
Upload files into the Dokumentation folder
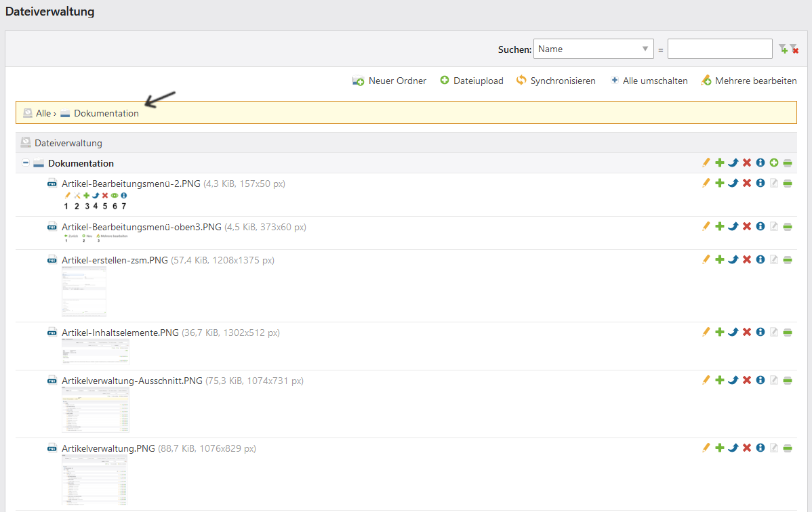pyautogui.click(x=773, y=163)
